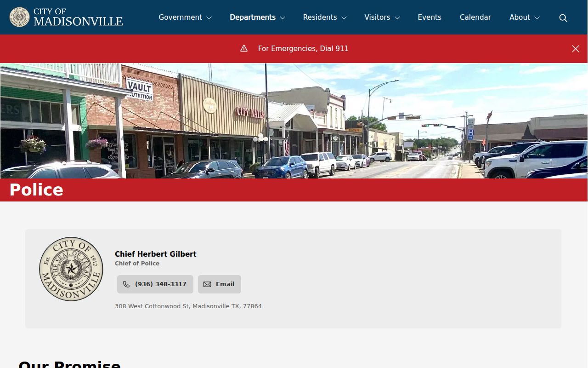This screenshot has width=588, height=368.
Task: Click the envelope icon on the Email button
Action: (x=207, y=284)
